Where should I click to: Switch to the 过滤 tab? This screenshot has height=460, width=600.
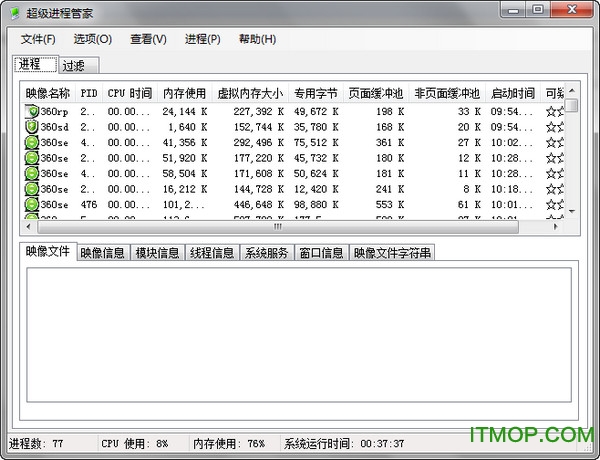tap(79, 65)
